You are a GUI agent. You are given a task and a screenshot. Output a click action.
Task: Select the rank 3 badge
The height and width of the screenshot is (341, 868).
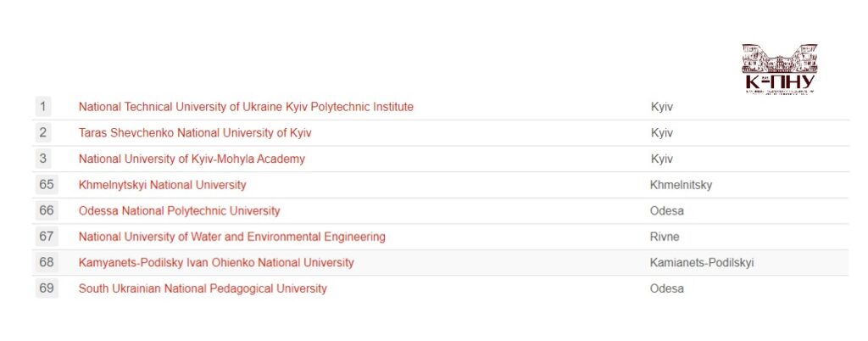(43, 159)
